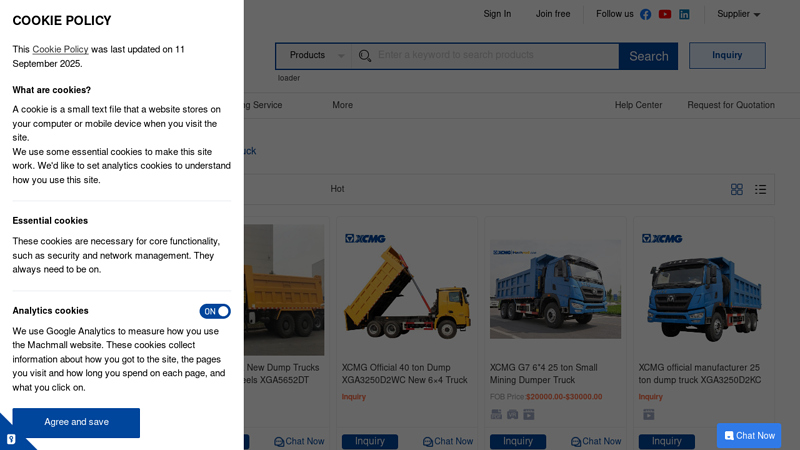800x450 pixels.
Task: Open the More navigation menu
Action: 342,105
